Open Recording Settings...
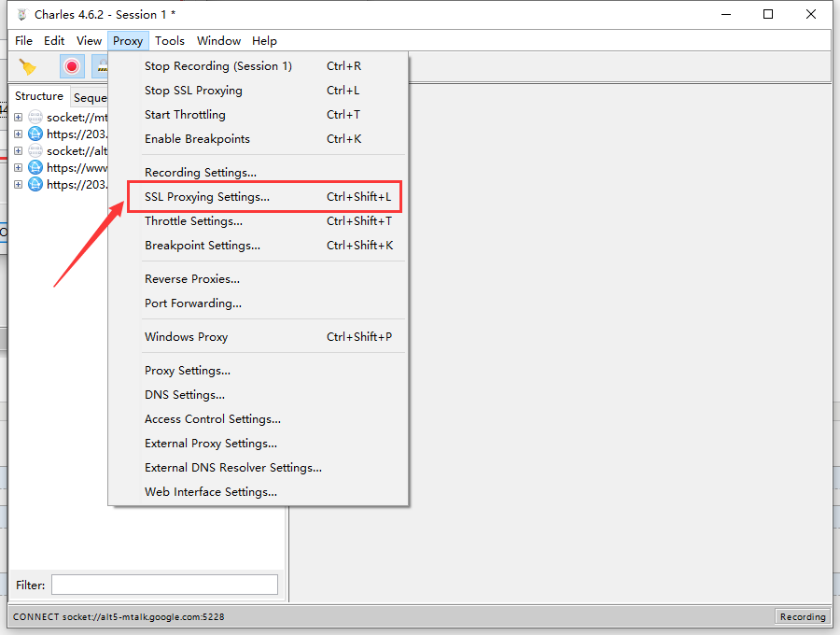The image size is (840, 635). pos(259,173)
